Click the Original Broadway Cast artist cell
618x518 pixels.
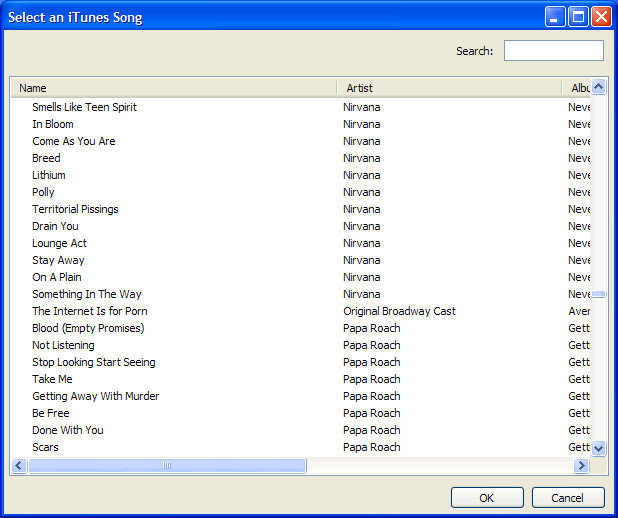[x=399, y=311]
